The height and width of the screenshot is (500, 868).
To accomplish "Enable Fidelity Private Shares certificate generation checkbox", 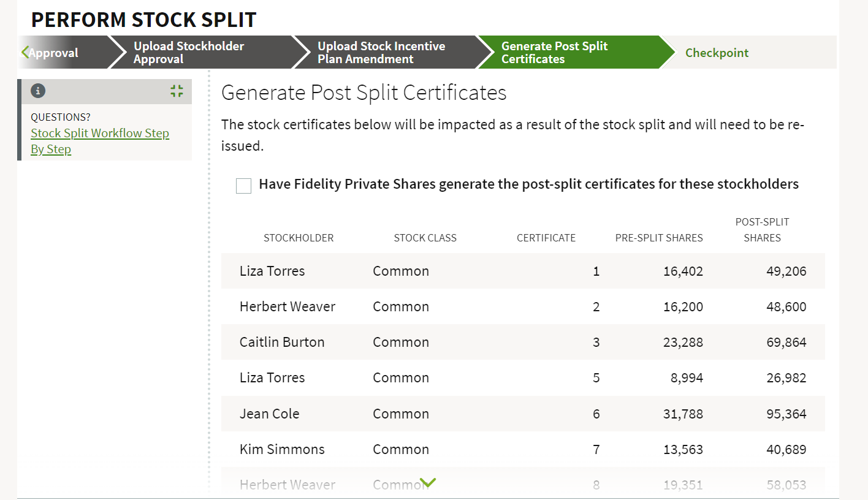I will point(243,186).
